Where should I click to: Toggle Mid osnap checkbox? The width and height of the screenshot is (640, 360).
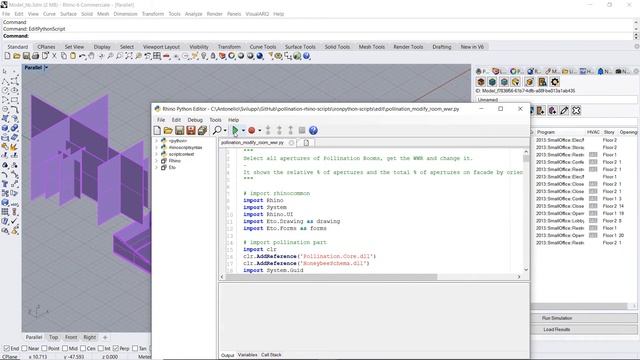click(65, 349)
